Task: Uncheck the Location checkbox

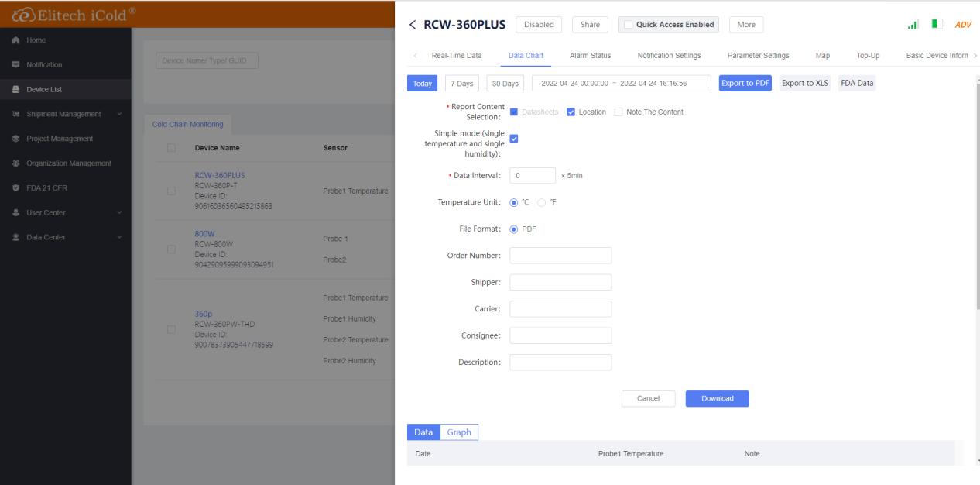Action: click(571, 112)
